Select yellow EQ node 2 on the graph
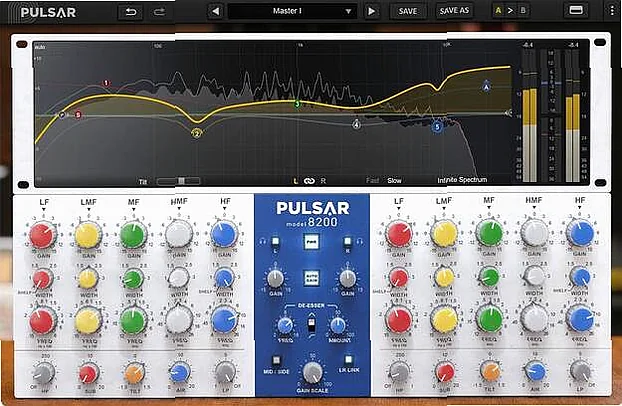Viewport: 622px width, 406px height. click(197, 133)
